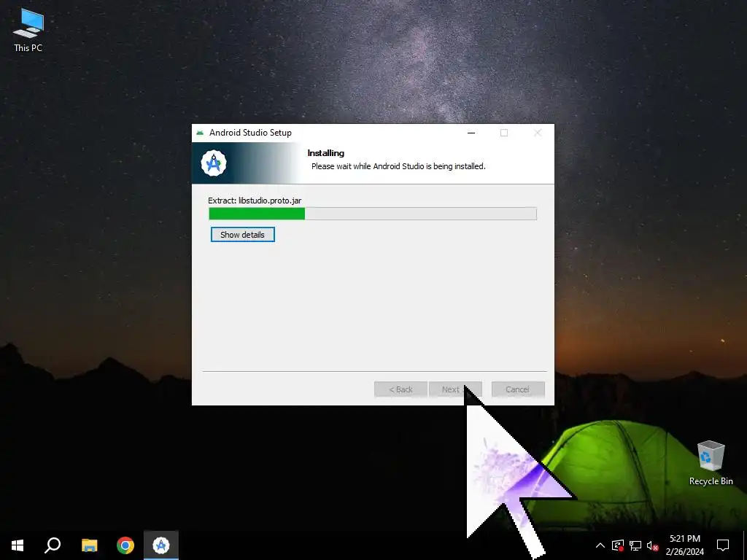Click Extract: libstudio.proto.jar status text

click(255, 201)
